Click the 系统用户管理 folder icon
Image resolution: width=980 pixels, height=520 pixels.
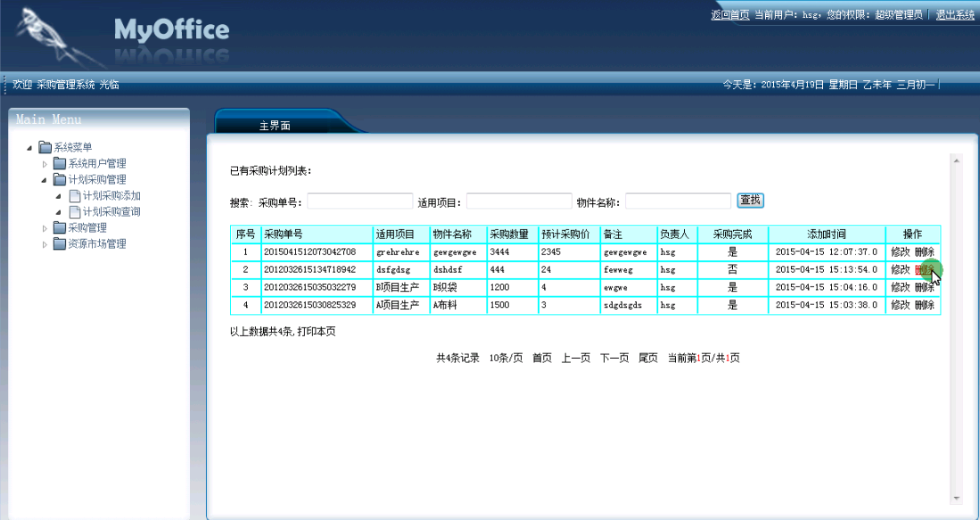coord(59,164)
